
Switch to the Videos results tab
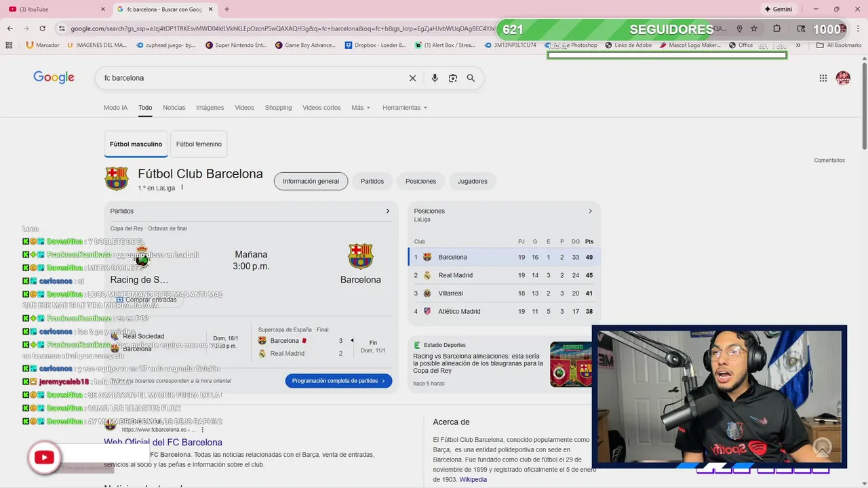(x=244, y=108)
